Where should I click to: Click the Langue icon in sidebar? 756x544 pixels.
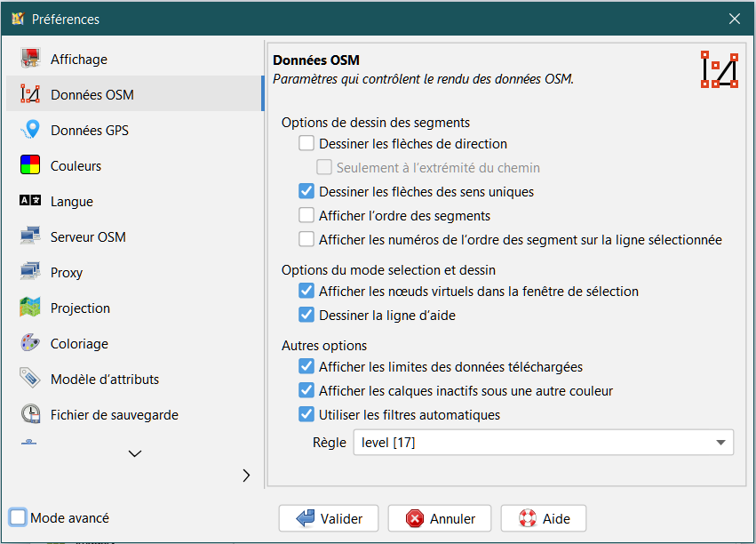point(30,202)
